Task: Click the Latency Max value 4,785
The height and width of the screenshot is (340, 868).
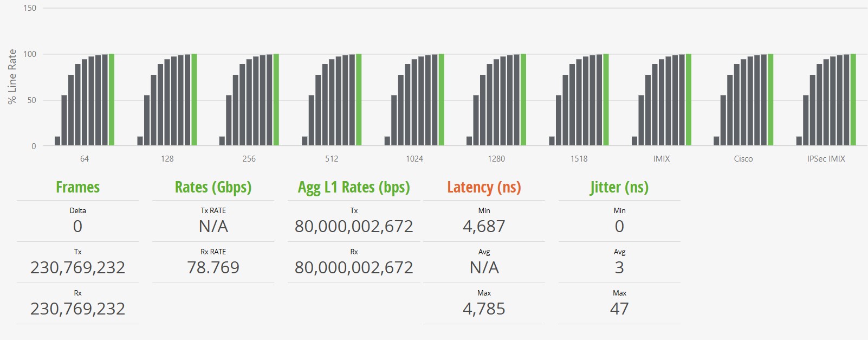Action: pyautogui.click(x=484, y=309)
